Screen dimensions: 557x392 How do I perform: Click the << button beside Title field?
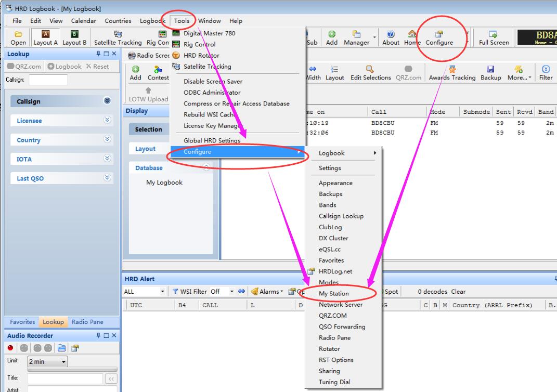click(111, 379)
